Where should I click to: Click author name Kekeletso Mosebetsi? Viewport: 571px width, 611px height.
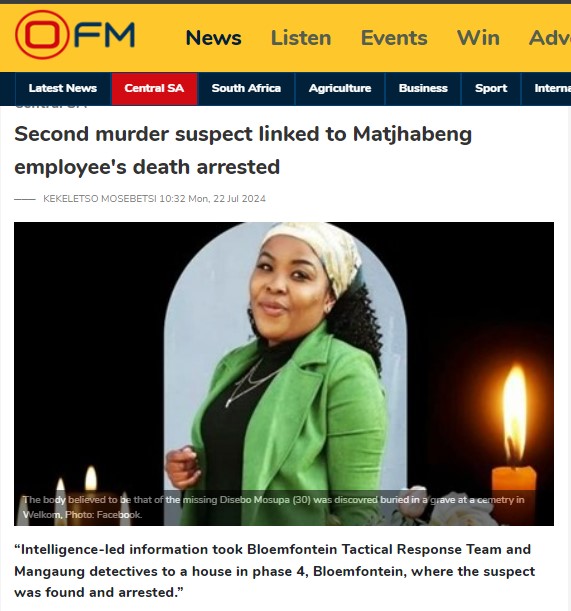[x=100, y=199]
